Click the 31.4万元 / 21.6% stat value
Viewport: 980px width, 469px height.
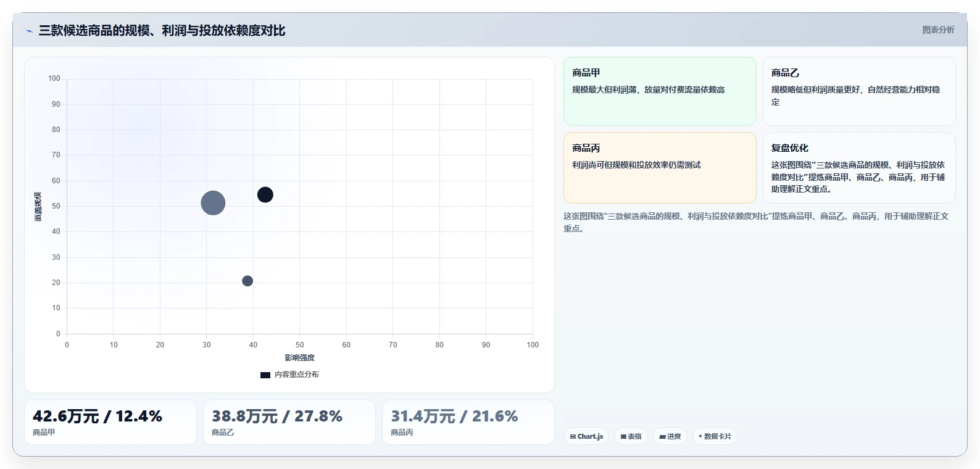coord(454,417)
